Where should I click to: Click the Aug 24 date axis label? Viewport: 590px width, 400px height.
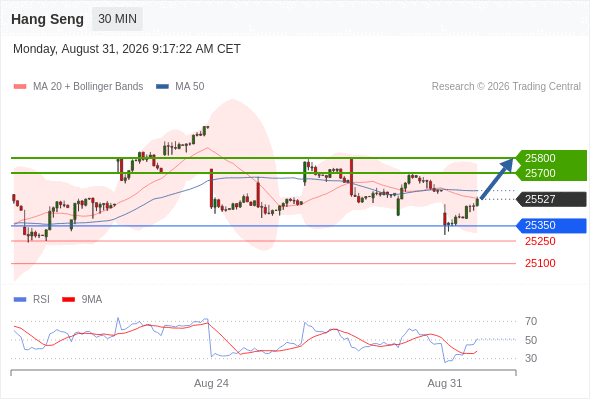pos(211,383)
